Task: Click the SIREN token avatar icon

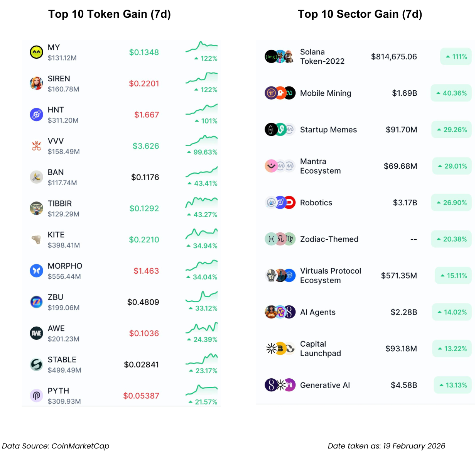Action: coord(37,83)
